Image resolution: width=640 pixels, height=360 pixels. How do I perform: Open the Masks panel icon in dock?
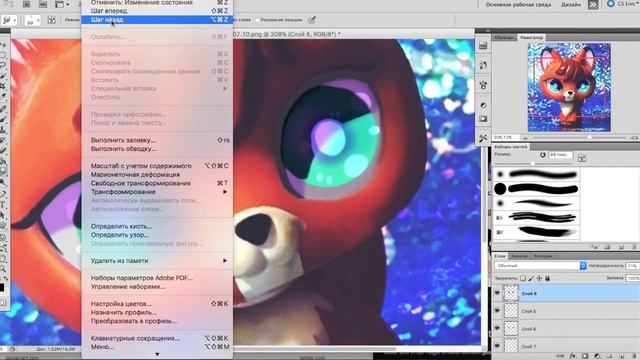point(483,119)
